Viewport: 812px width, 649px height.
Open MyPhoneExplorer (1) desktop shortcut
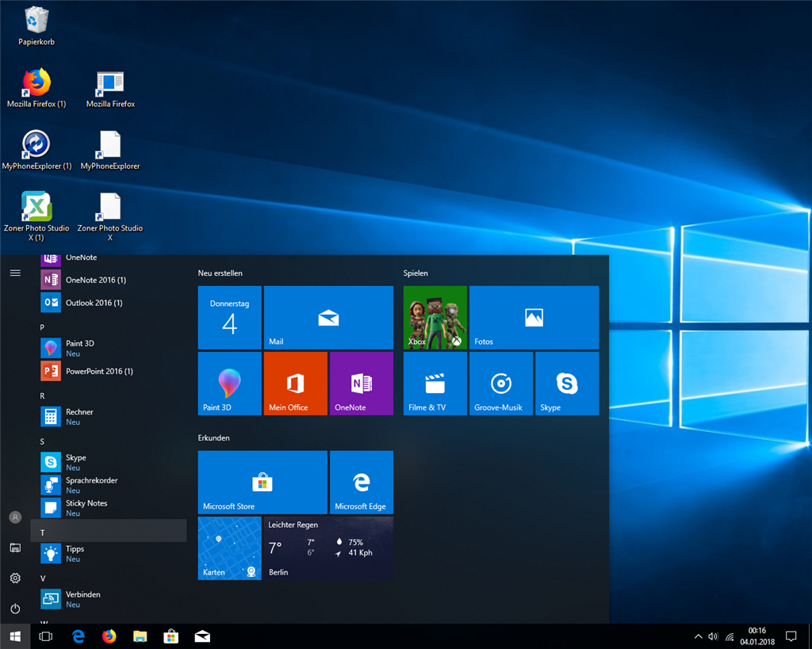click(x=36, y=150)
